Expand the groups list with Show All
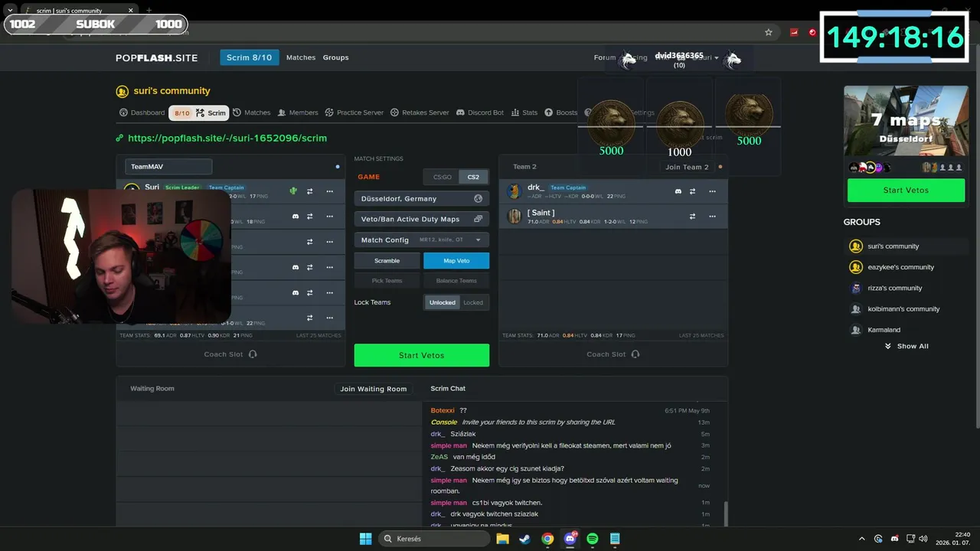Viewport: 980px width, 551px height. pyautogui.click(x=906, y=346)
